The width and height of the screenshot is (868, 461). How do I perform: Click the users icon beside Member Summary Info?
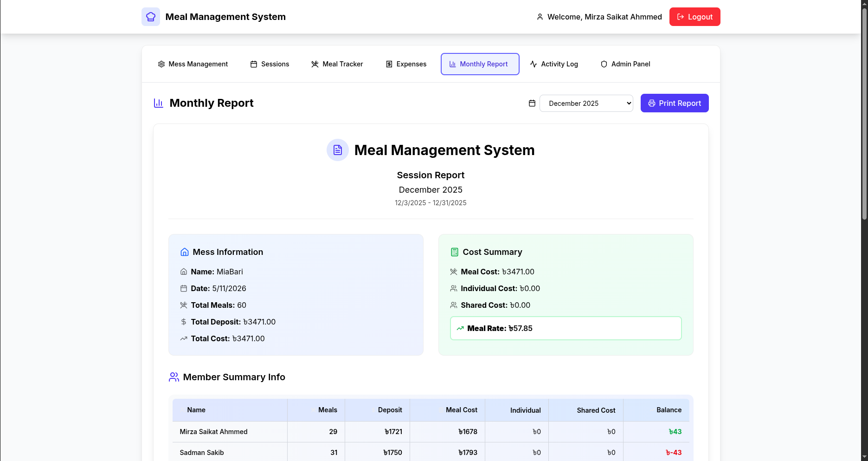174,377
